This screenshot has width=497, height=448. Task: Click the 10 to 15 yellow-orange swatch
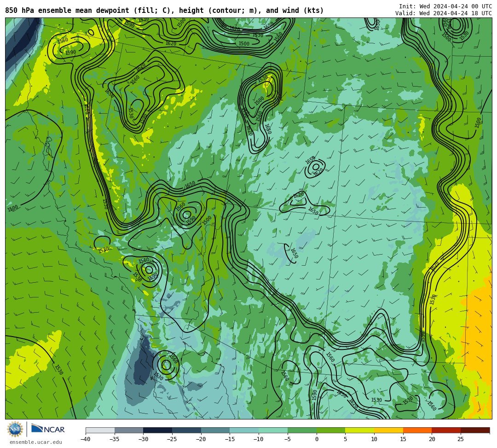(388, 430)
